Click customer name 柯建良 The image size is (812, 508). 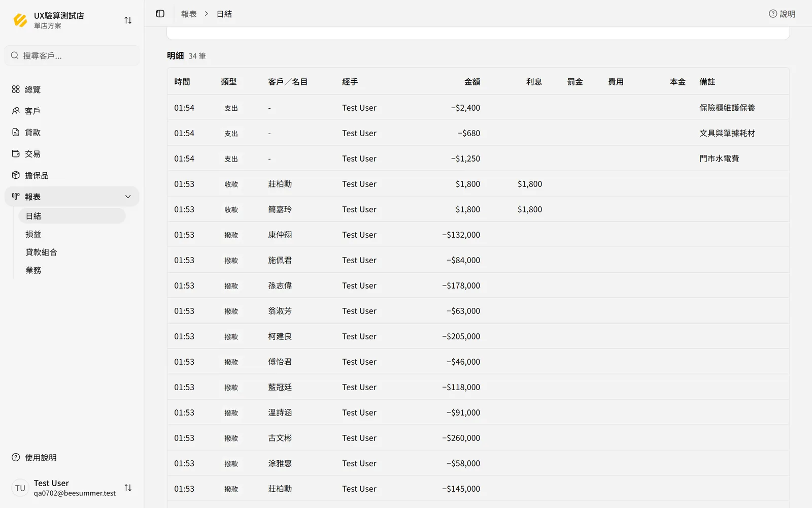[280, 336]
